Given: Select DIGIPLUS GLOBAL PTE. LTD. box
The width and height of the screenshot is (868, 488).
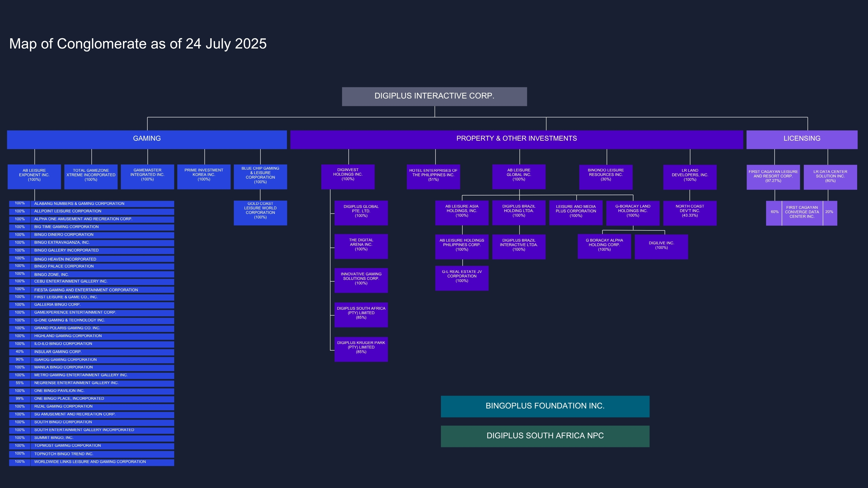Looking at the screenshot, I should pos(361,213).
